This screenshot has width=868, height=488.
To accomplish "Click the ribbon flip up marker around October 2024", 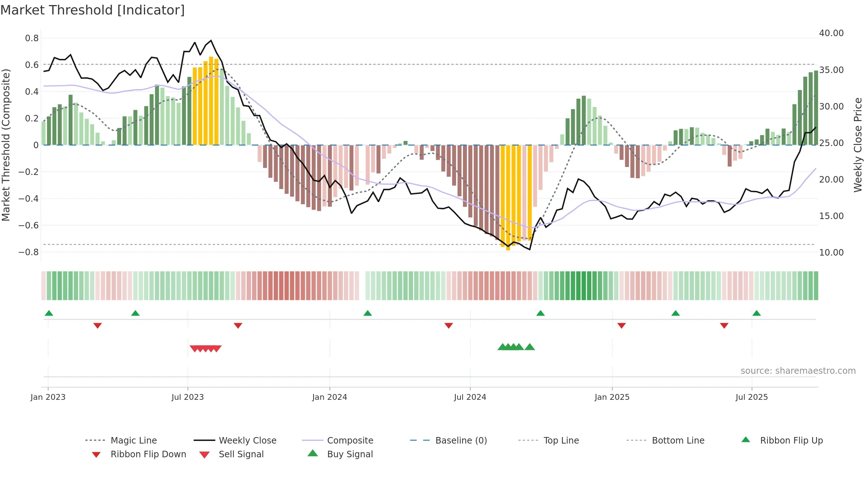I will [541, 313].
